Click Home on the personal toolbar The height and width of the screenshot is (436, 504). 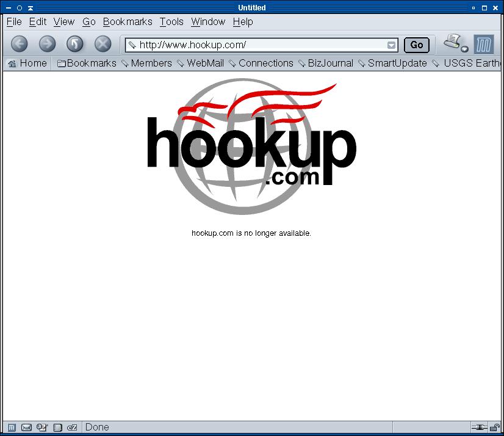coord(27,64)
